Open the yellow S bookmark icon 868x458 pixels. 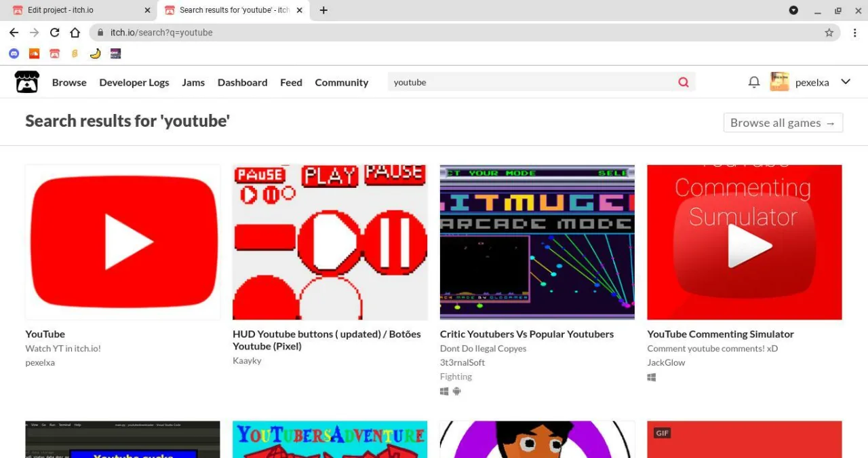point(75,54)
